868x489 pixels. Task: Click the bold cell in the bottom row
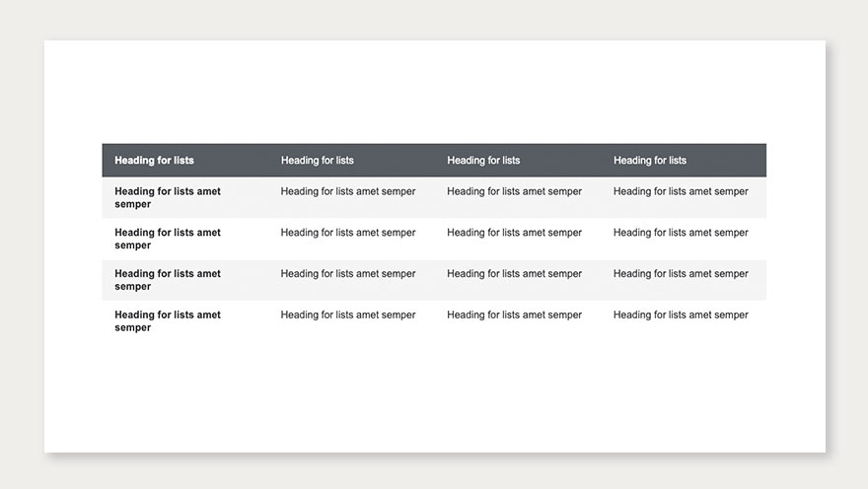(168, 321)
